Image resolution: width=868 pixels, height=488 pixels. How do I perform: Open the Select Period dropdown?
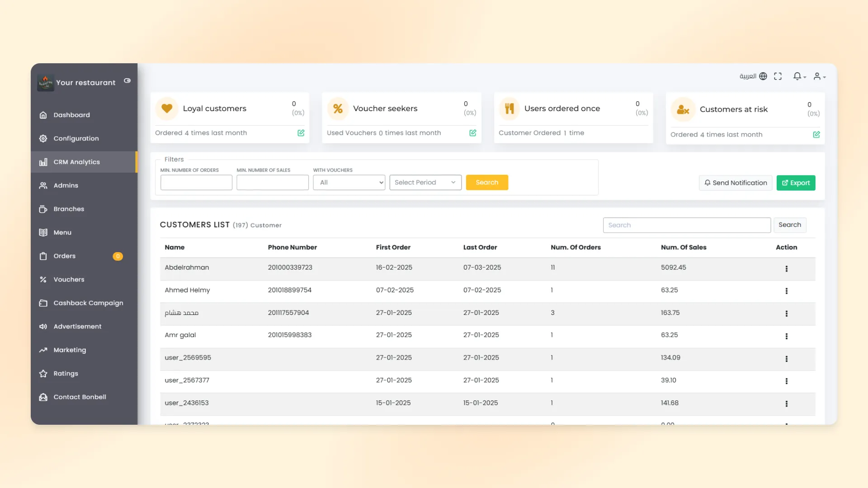[425, 183]
